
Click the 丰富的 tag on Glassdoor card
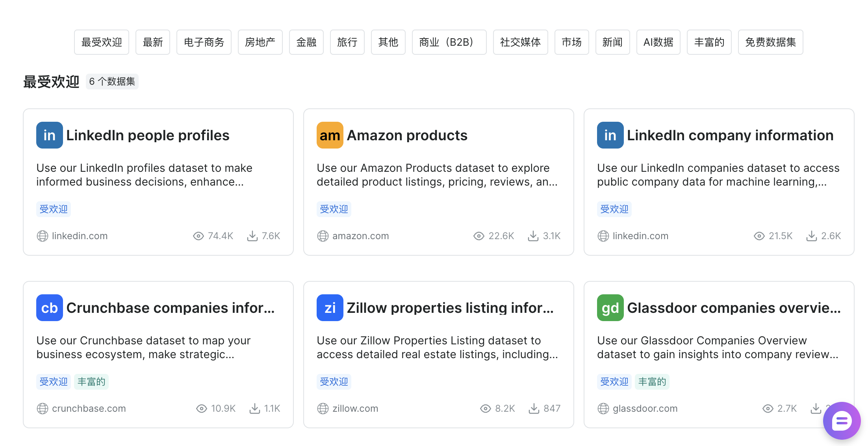[x=652, y=381]
